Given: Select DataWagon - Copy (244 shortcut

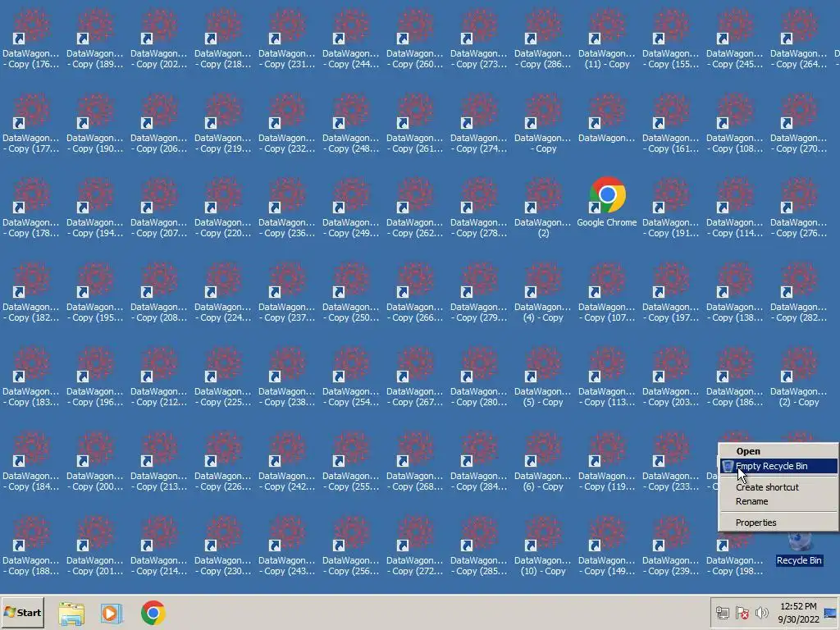Looking at the screenshot, I should point(351,39).
